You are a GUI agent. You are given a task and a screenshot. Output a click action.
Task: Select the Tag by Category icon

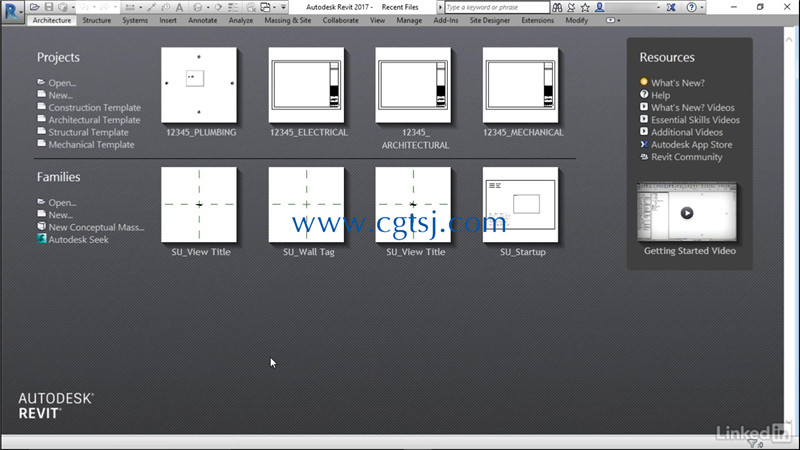click(x=166, y=7)
